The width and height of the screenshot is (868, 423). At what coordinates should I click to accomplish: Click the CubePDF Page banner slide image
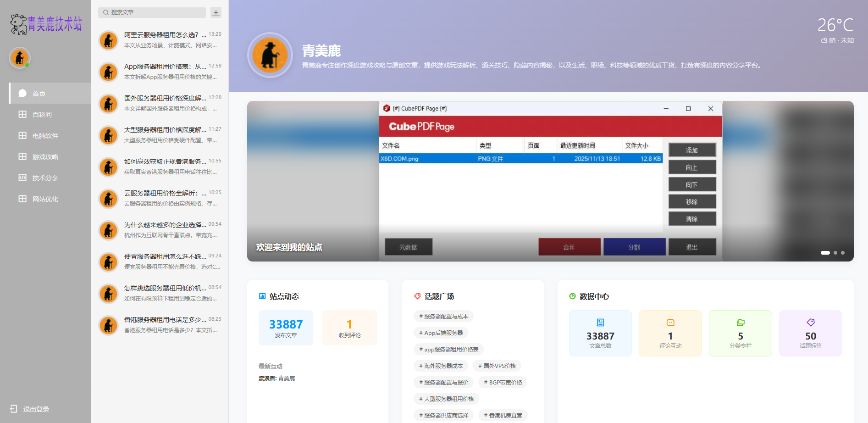click(x=550, y=181)
